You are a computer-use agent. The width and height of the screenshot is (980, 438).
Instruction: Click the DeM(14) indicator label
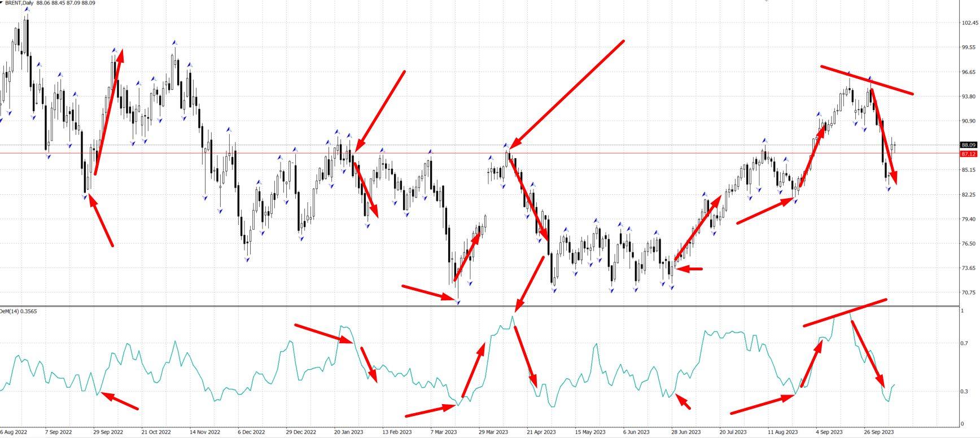click(18, 311)
